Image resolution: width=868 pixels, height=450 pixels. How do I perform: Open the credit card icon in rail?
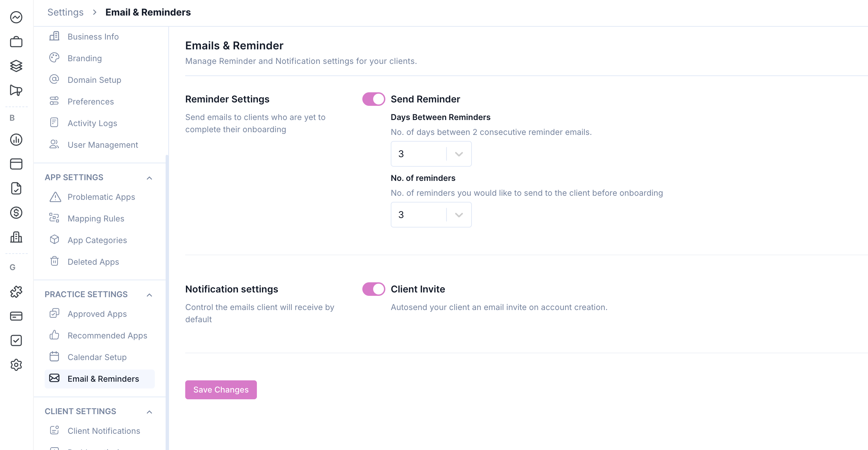(16, 316)
